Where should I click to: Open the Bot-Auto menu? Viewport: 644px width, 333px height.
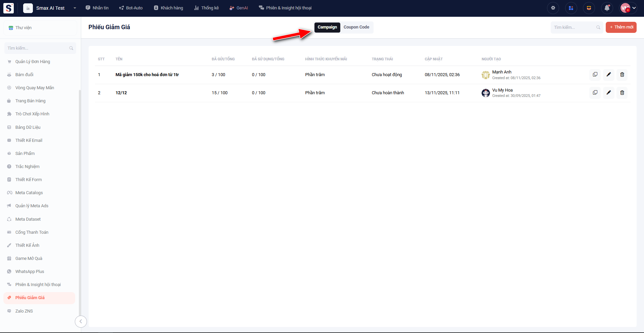pyautogui.click(x=131, y=8)
